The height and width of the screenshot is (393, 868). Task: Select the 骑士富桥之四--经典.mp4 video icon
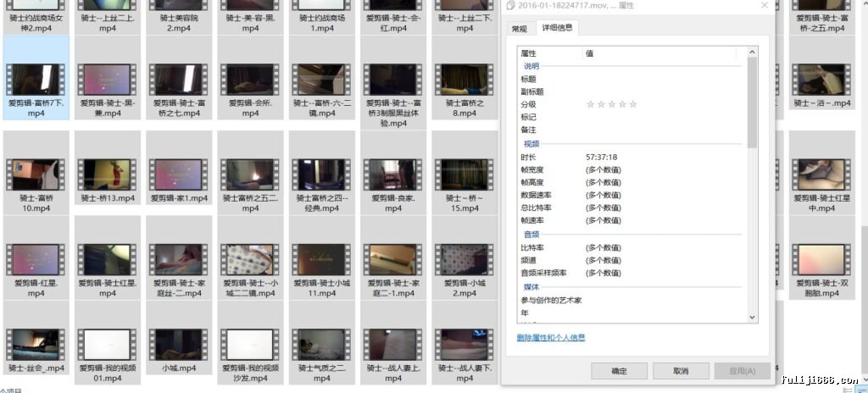[321, 174]
